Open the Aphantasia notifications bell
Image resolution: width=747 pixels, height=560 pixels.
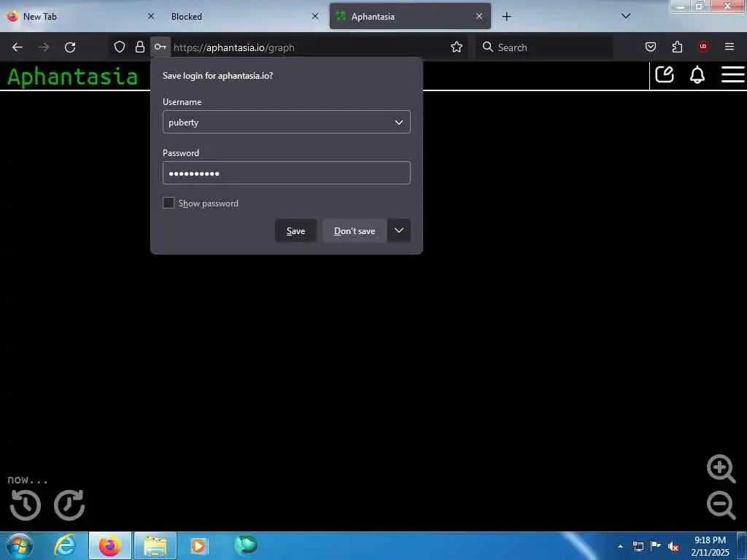tap(697, 75)
